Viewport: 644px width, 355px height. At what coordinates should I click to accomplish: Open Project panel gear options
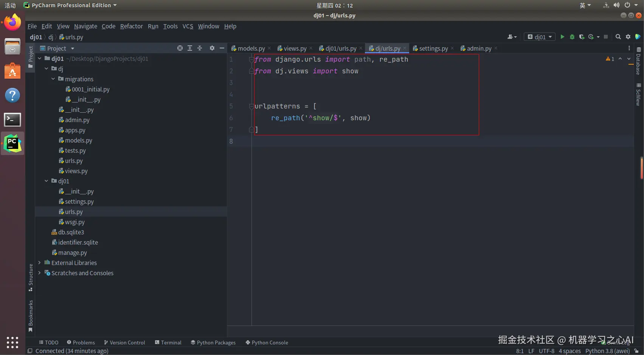click(x=212, y=48)
